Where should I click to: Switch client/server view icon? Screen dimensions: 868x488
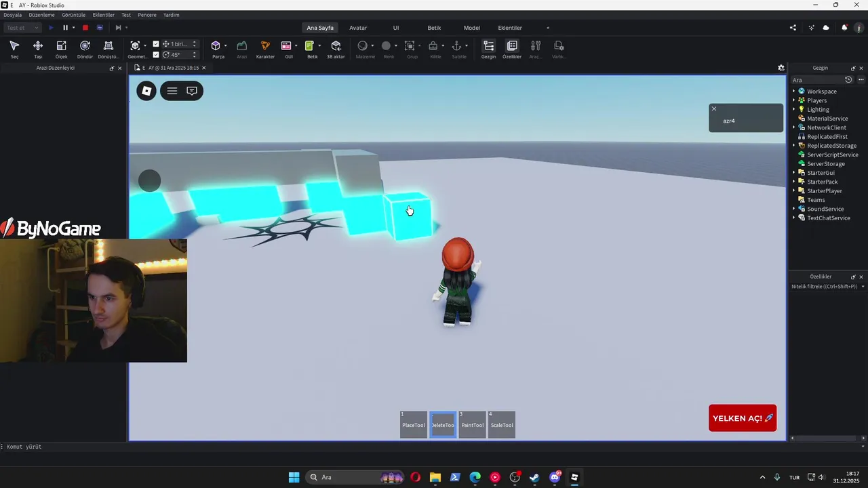(x=100, y=28)
